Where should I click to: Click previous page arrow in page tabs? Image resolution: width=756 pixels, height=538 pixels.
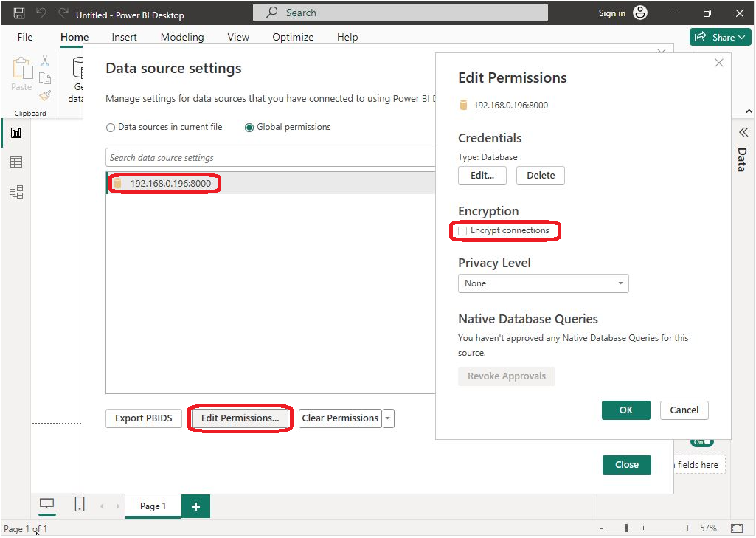(x=102, y=506)
